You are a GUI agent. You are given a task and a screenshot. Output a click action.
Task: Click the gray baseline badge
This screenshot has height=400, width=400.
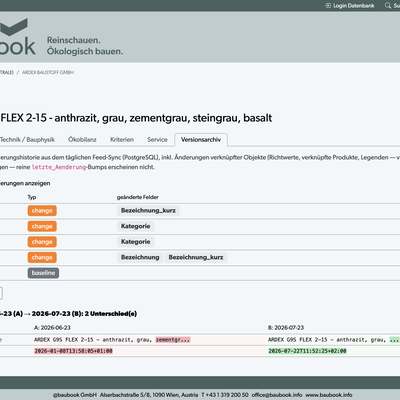click(43, 273)
